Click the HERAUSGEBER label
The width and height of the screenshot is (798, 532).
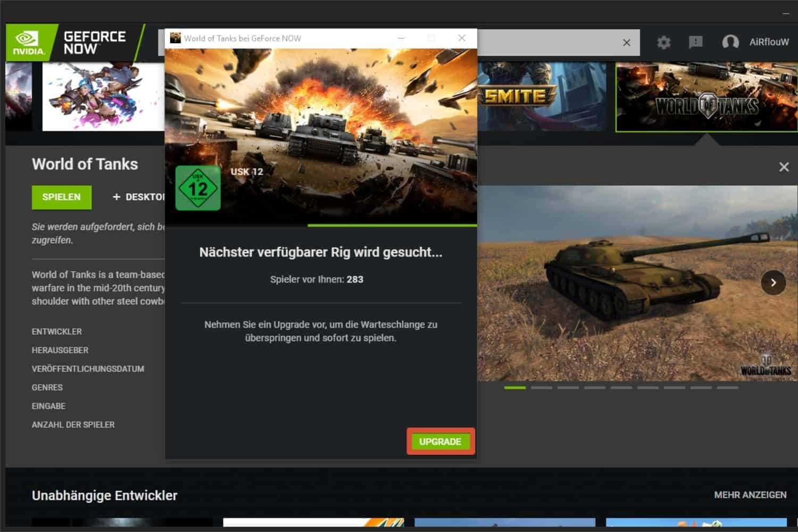(60, 350)
